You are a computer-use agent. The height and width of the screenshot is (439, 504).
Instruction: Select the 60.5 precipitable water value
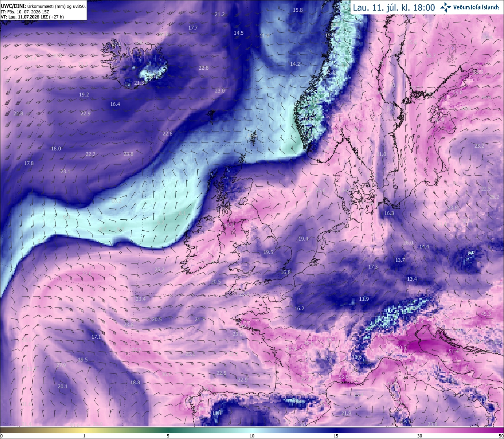tap(401, 348)
